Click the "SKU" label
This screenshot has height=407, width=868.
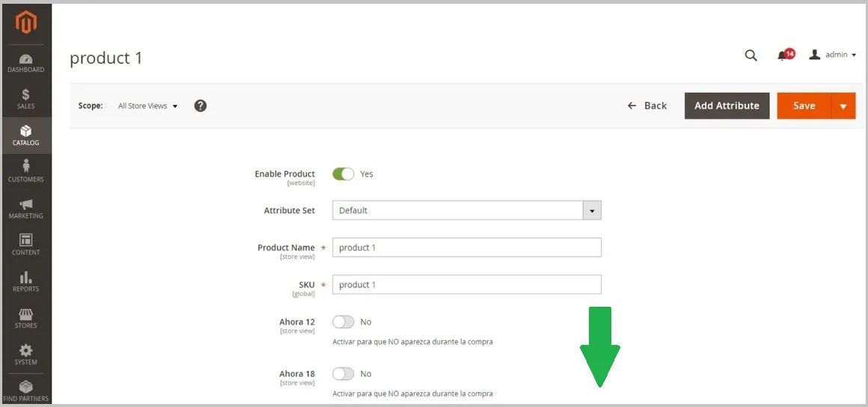coord(307,284)
